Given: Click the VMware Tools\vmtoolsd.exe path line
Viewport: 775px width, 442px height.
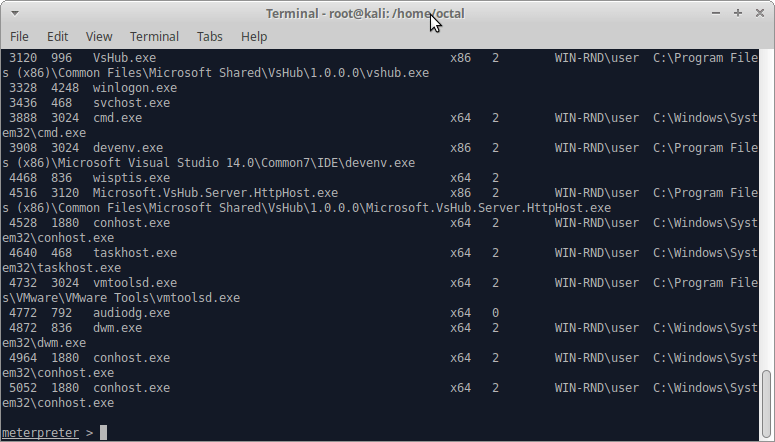Looking at the screenshot, I should pyautogui.click(x=121, y=298).
